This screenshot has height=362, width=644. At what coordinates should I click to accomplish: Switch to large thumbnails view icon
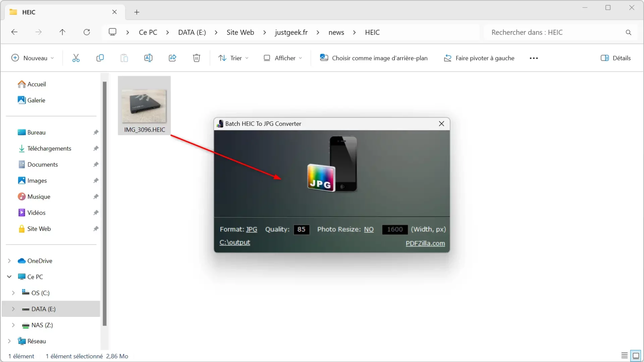636,356
